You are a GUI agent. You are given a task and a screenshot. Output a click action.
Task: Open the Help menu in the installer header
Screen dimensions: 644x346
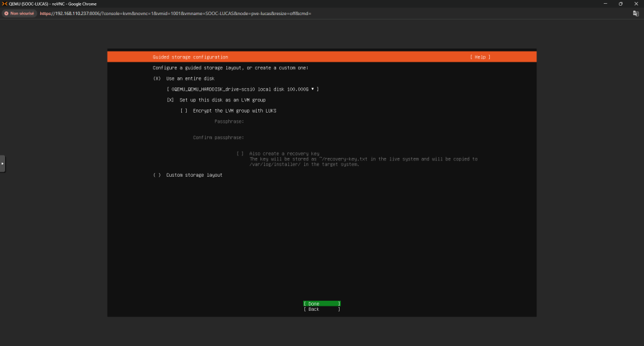pos(480,57)
